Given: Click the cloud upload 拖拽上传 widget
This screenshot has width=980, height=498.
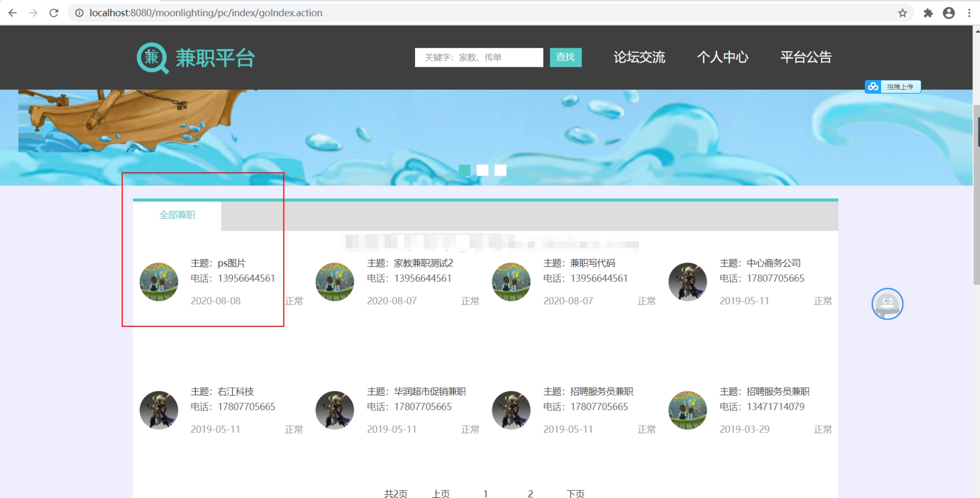Looking at the screenshot, I should point(893,86).
